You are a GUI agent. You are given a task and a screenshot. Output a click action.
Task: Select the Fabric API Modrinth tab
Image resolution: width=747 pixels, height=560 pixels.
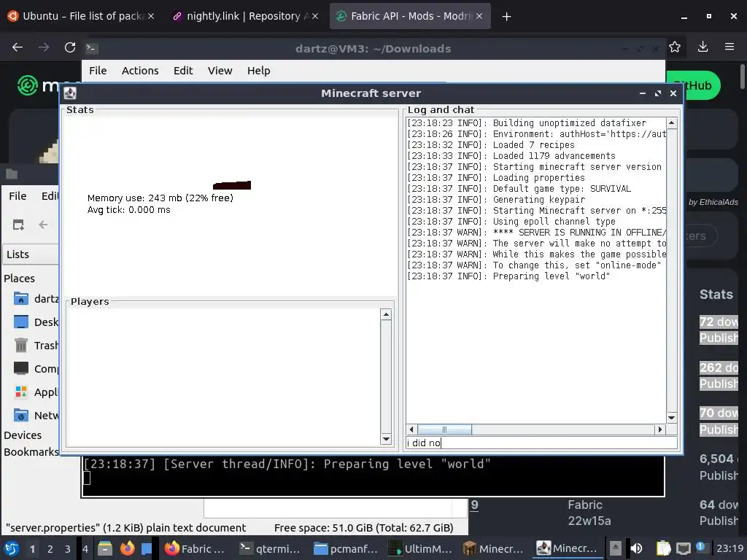[x=410, y=16]
